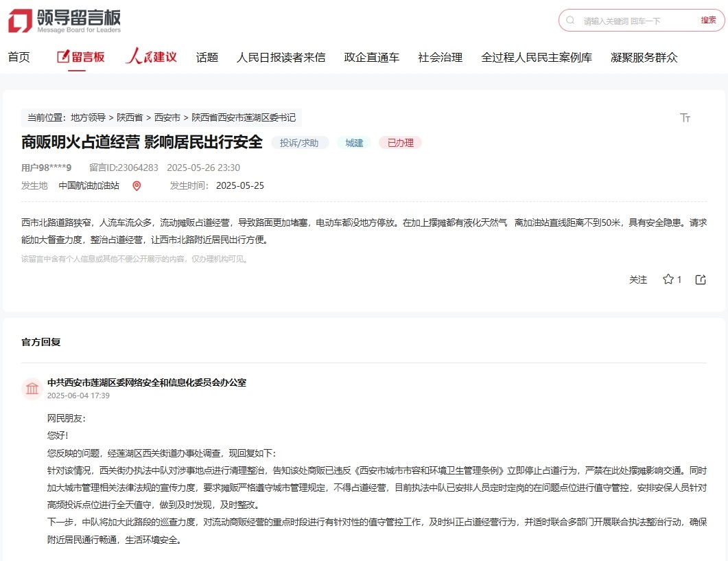
Task: Toggle 关注 to follow this message
Action: point(638,280)
